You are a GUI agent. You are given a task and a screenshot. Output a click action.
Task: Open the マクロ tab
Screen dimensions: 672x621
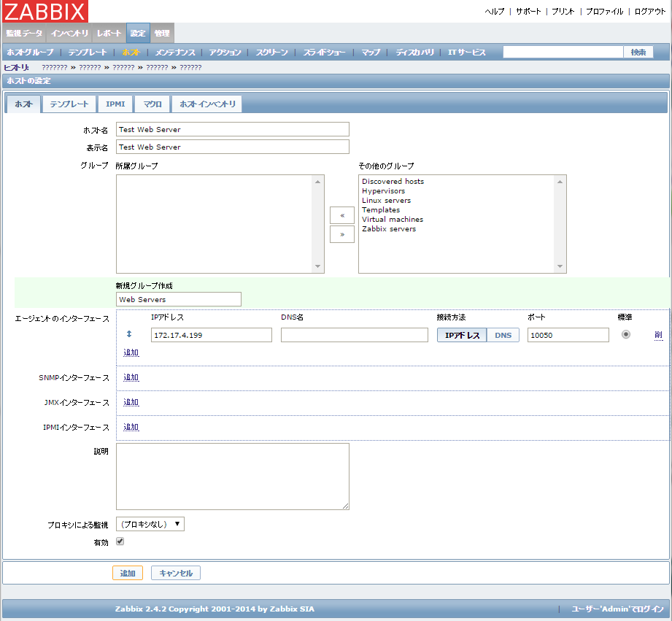click(x=152, y=104)
